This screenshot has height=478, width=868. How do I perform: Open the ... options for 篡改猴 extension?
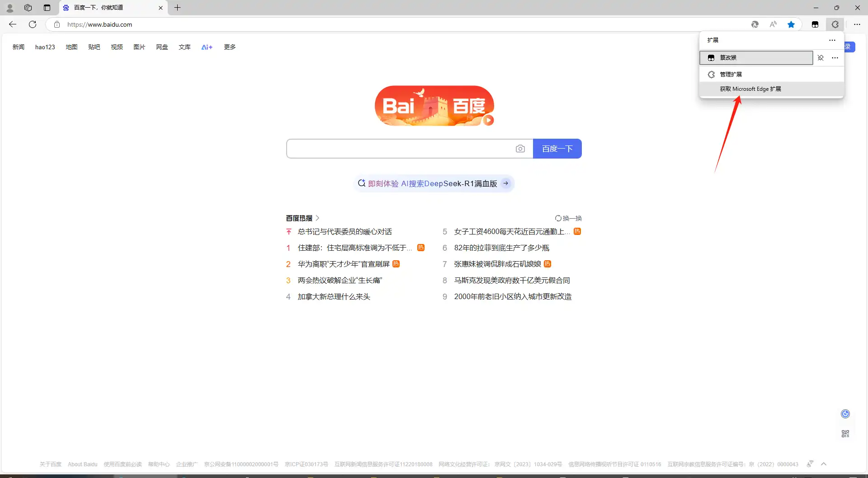tap(835, 58)
